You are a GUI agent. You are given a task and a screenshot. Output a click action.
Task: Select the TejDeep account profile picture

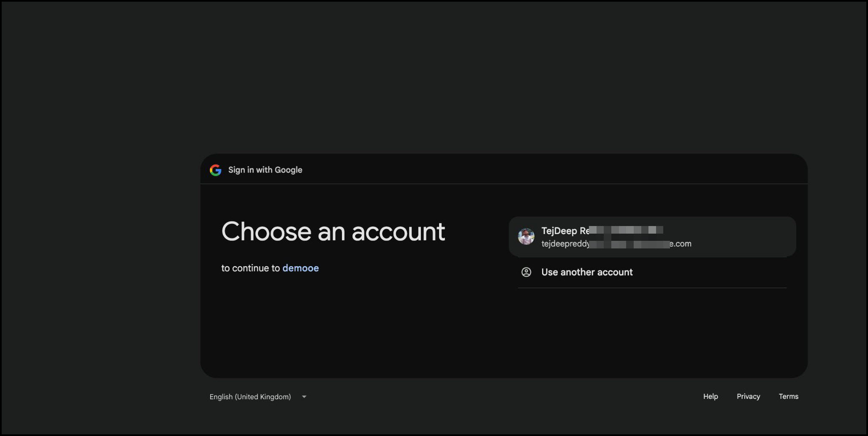[526, 237]
